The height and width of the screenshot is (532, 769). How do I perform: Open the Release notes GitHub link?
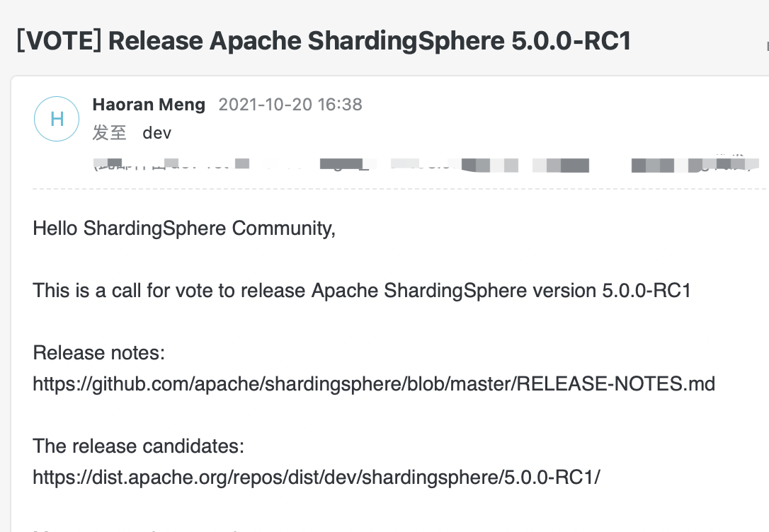click(373, 383)
